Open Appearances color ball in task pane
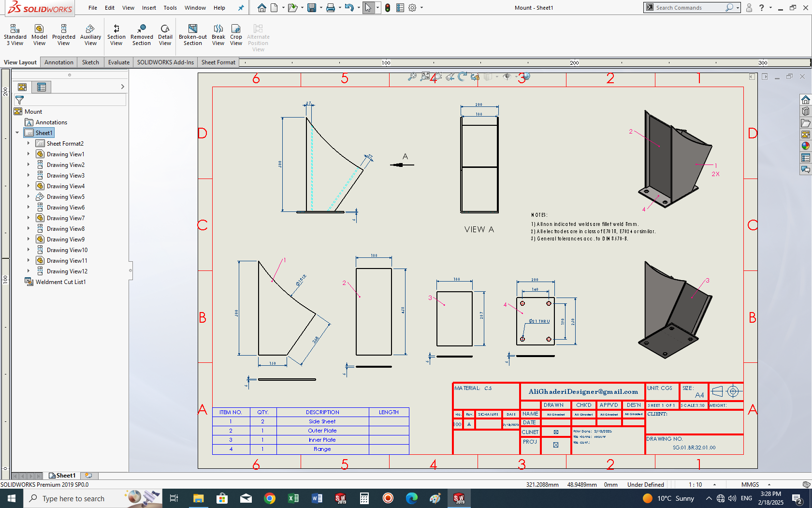The width and height of the screenshot is (812, 508). (x=805, y=146)
